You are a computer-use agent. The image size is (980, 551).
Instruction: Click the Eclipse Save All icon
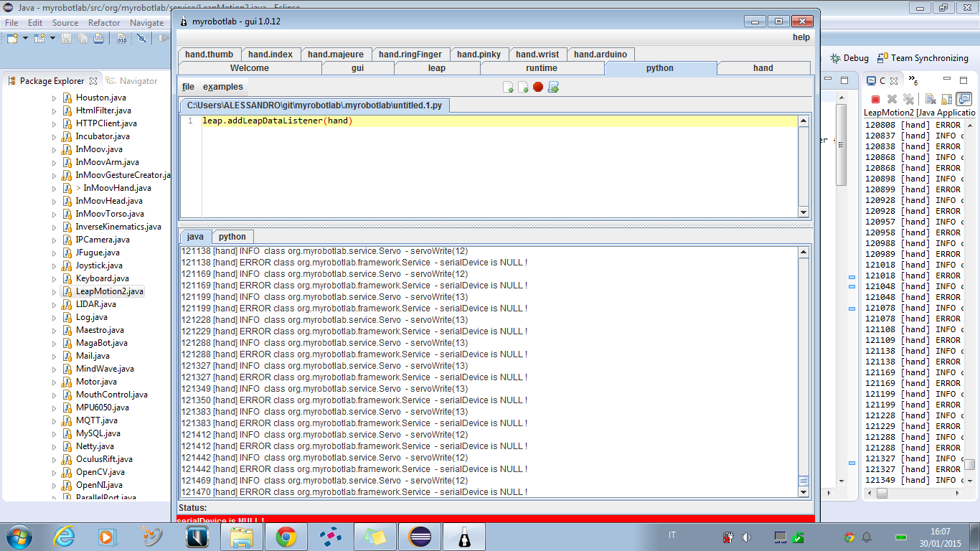tap(82, 38)
